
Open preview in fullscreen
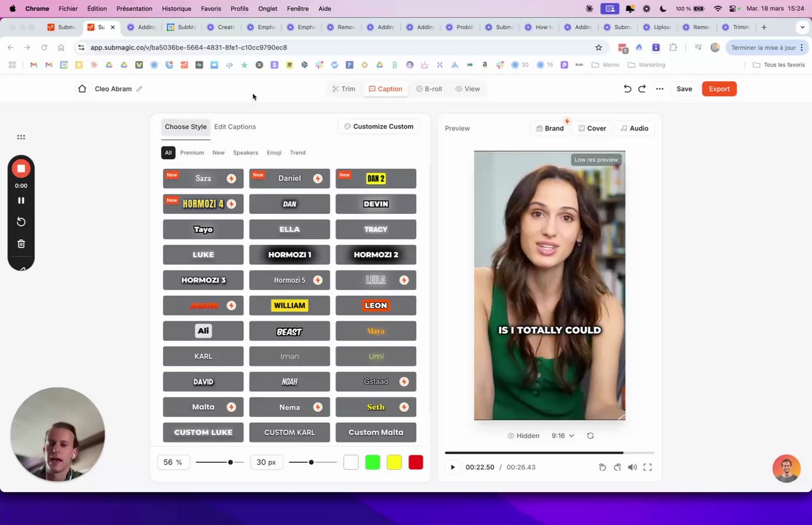point(648,467)
